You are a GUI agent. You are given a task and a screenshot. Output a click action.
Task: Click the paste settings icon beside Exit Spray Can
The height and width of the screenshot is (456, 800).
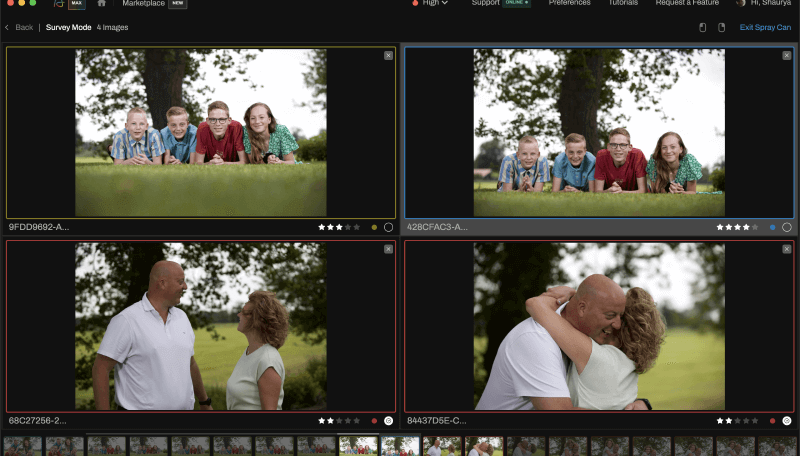click(x=719, y=27)
